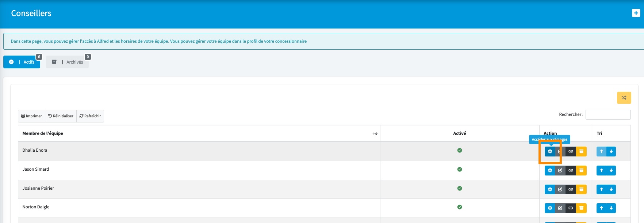This screenshot has height=223, width=644.
Task: Click the Imprimer button
Action: [31, 116]
